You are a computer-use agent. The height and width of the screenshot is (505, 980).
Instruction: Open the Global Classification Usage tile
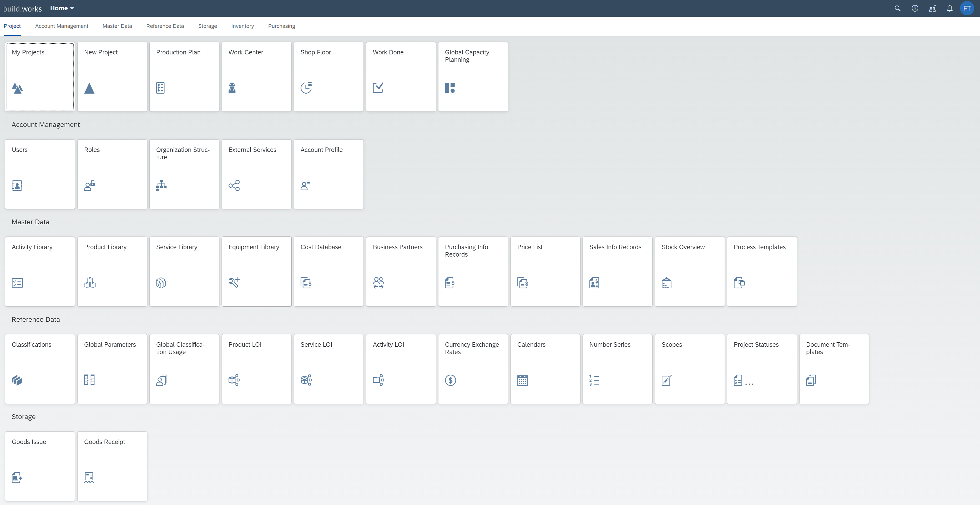(184, 369)
